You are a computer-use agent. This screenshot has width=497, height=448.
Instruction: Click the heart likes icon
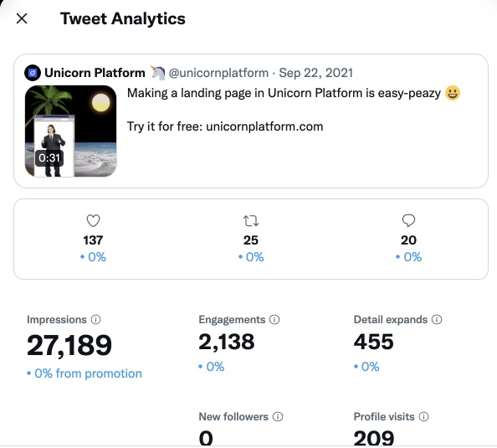93,220
